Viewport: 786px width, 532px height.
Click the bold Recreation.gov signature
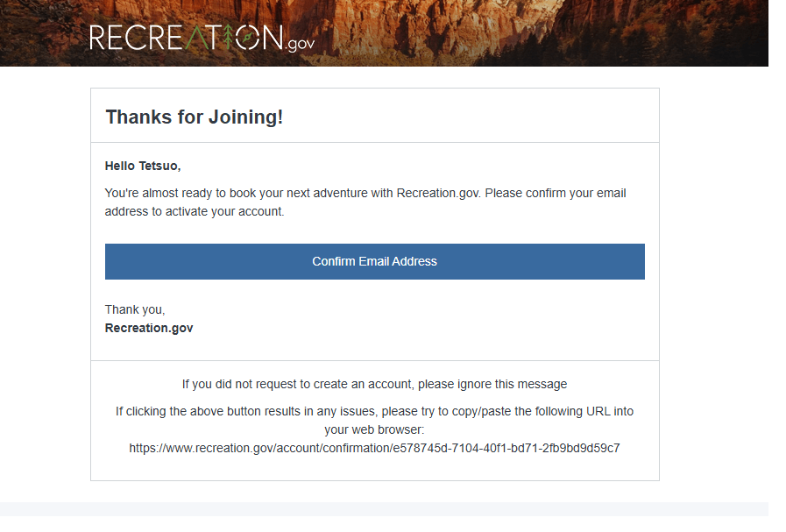[149, 329]
